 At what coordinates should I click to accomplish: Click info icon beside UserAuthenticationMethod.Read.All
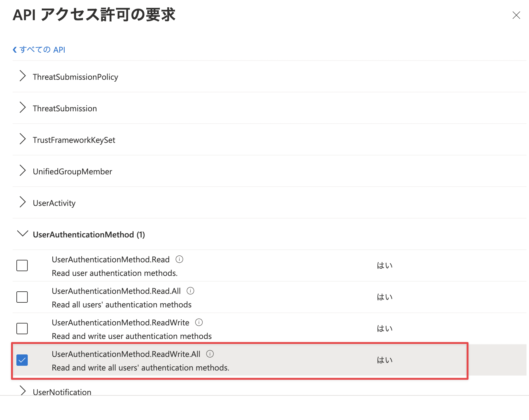[190, 291]
